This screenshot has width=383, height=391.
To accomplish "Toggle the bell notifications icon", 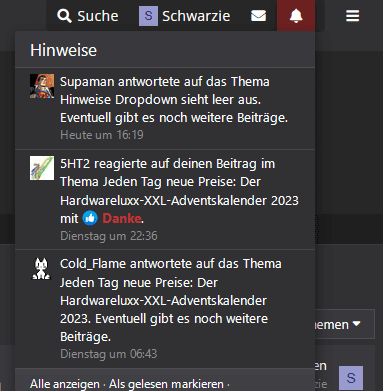I will click(x=296, y=16).
